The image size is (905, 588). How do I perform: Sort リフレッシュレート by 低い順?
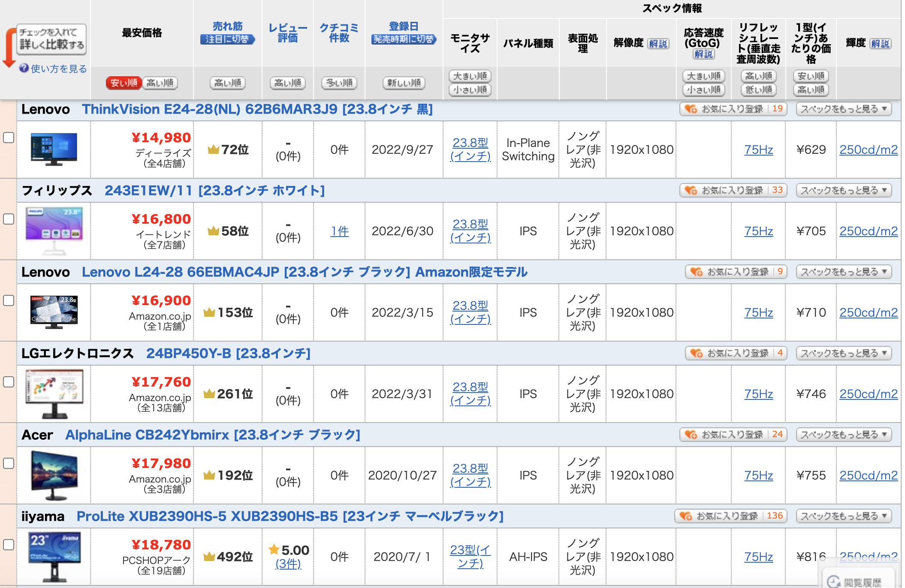click(759, 90)
